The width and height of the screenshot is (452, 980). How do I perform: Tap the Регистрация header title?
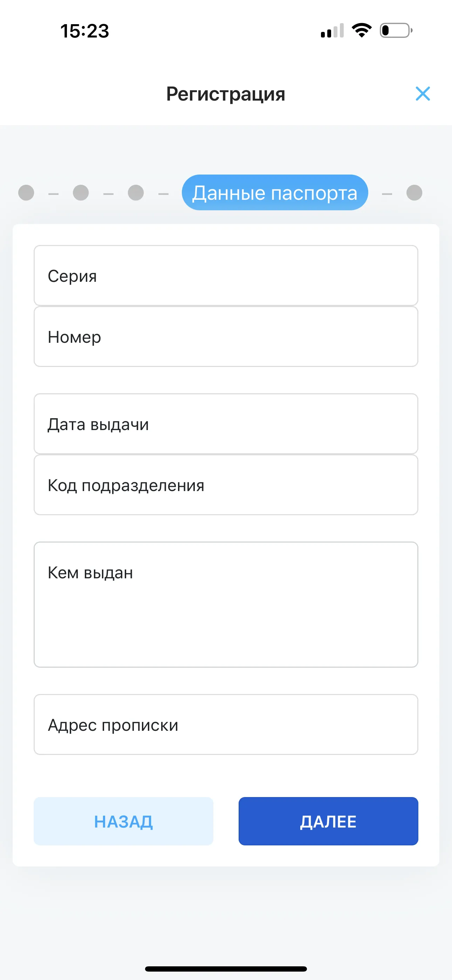point(226,94)
